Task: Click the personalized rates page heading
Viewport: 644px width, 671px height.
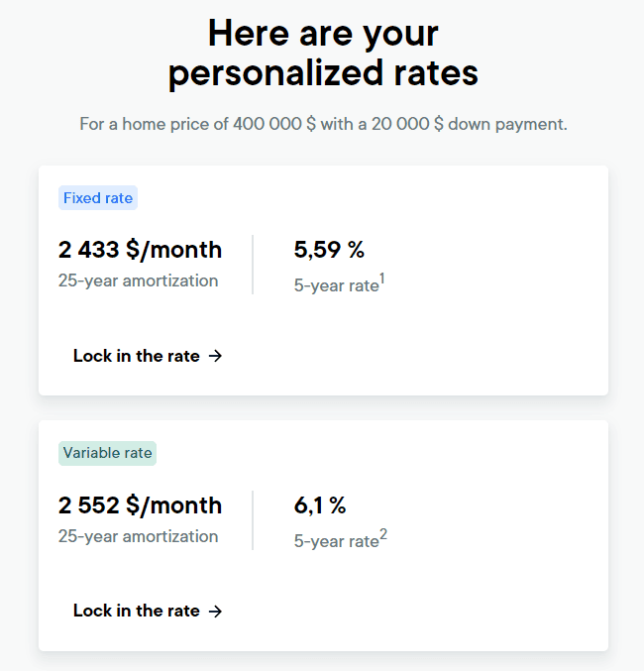Action: (x=323, y=54)
